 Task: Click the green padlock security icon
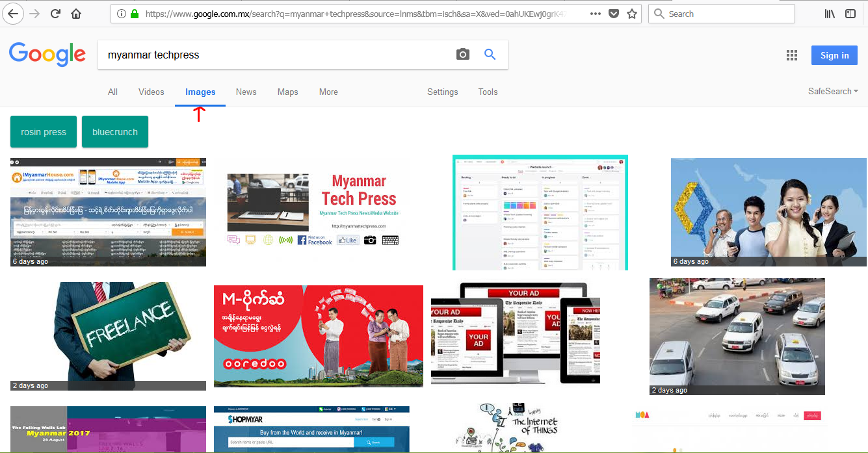click(x=135, y=14)
